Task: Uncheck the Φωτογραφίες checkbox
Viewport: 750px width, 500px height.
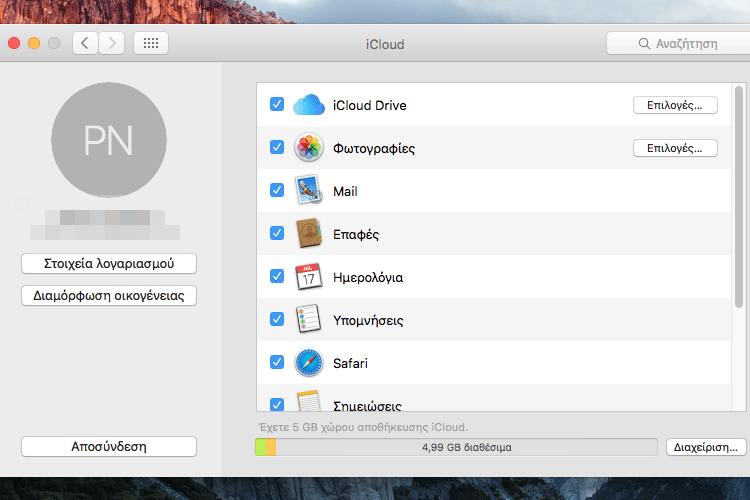Action: pos(277,147)
